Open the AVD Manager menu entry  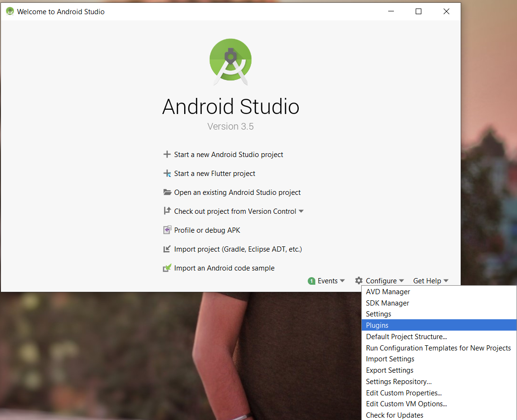tap(387, 291)
